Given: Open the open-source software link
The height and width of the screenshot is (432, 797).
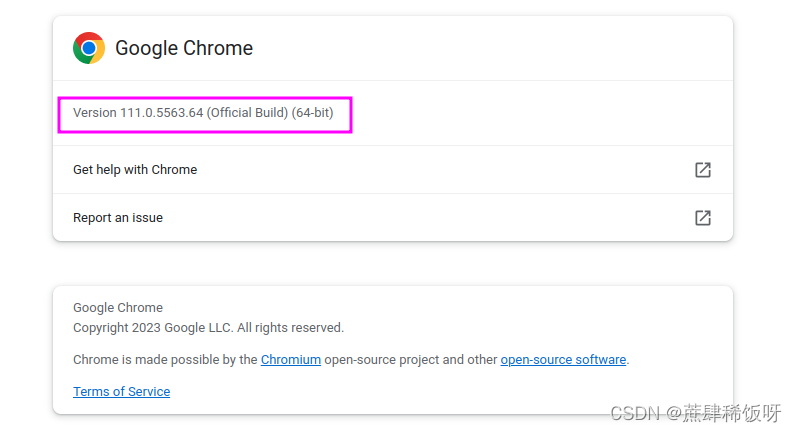Looking at the screenshot, I should point(563,360).
